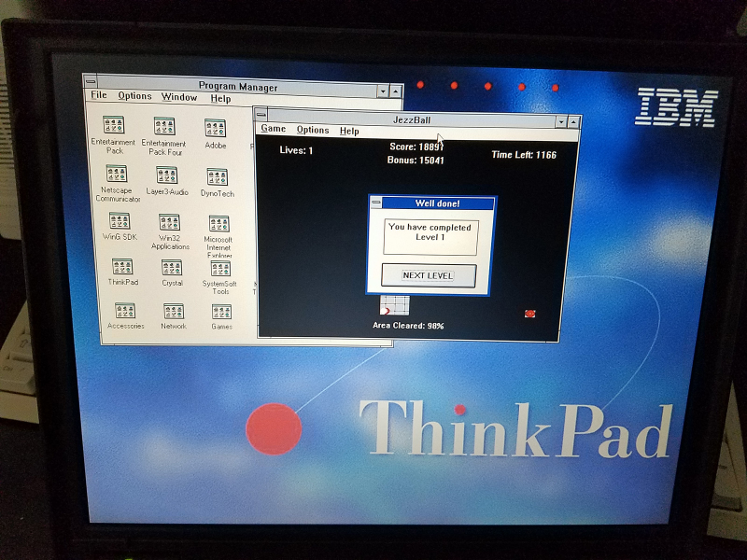Open Program Manager's File menu
The height and width of the screenshot is (560, 747).
point(99,95)
